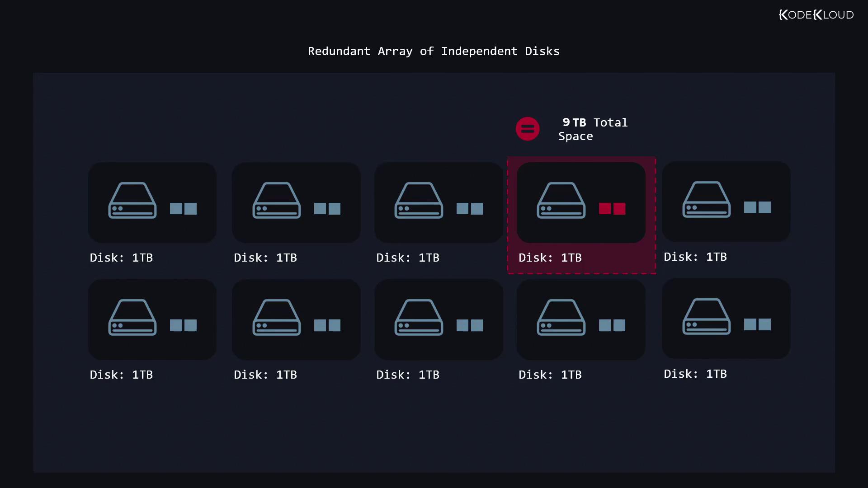Select the fourth drive icon in bottom row
The height and width of the screenshot is (488, 868).
click(x=561, y=317)
